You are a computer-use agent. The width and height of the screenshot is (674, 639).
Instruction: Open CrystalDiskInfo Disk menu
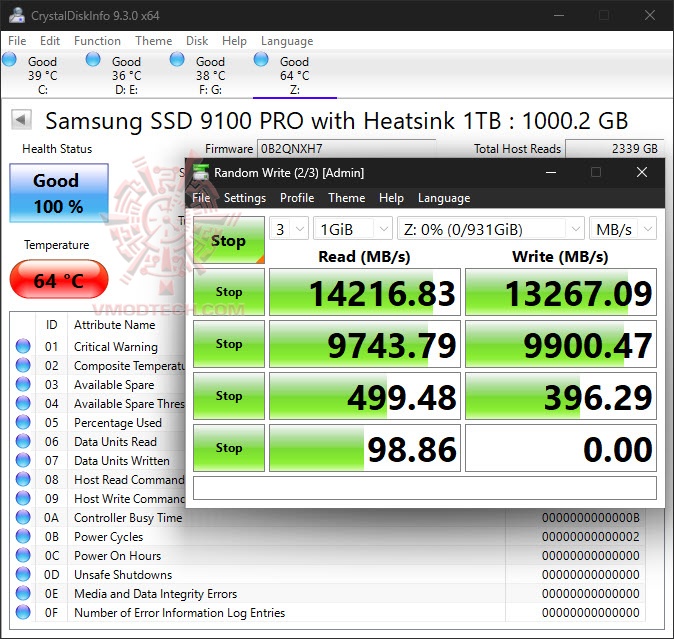pos(197,40)
